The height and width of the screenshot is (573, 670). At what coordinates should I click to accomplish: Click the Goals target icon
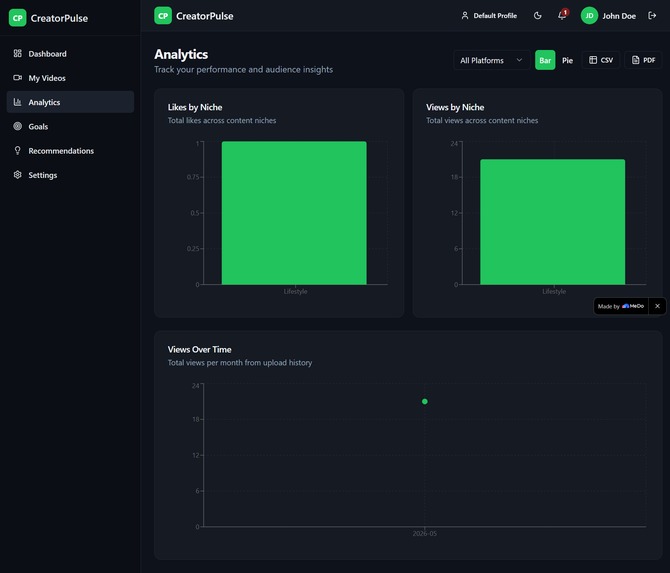tap(18, 126)
